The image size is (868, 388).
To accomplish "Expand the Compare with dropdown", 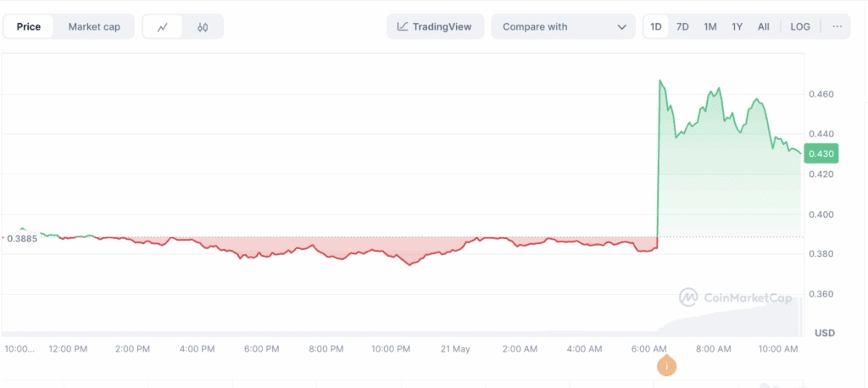I will click(x=563, y=26).
